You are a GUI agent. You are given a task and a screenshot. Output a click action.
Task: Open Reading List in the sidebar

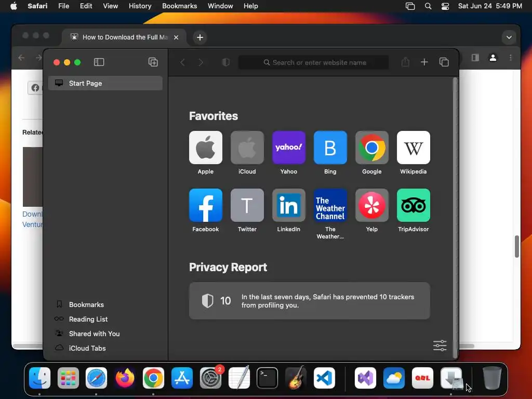(x=88, y=320)
